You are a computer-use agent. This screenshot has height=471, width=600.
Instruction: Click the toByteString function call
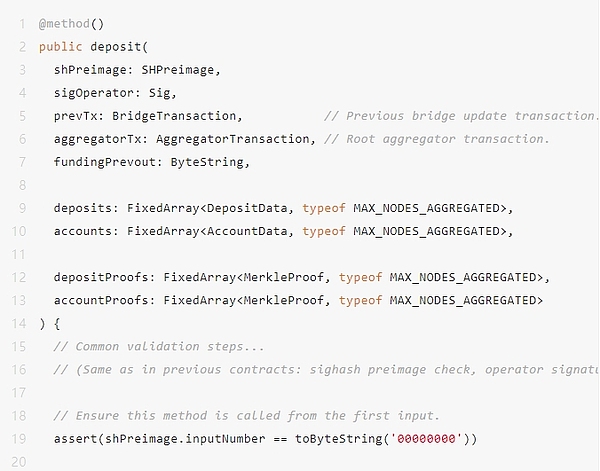tap(332, 439)
